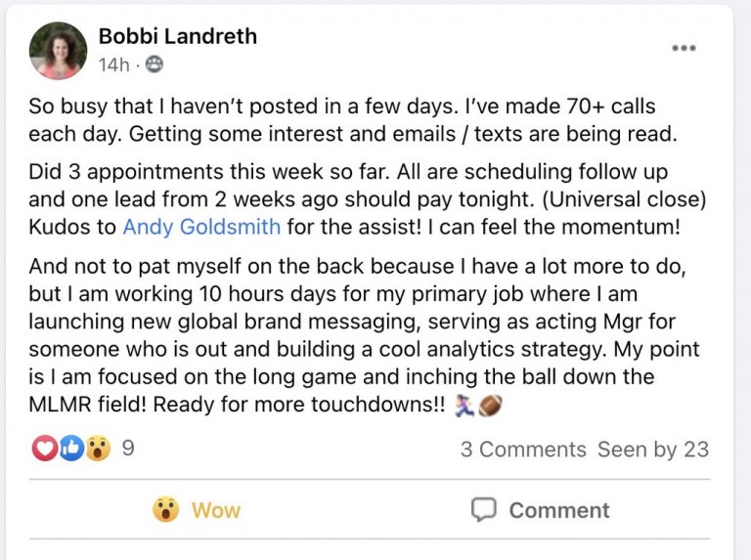This screenshot has width=751, height=560.
Task: Open the tagged Andy Goldsmith profile link
Action: click(x=201, y=227)
